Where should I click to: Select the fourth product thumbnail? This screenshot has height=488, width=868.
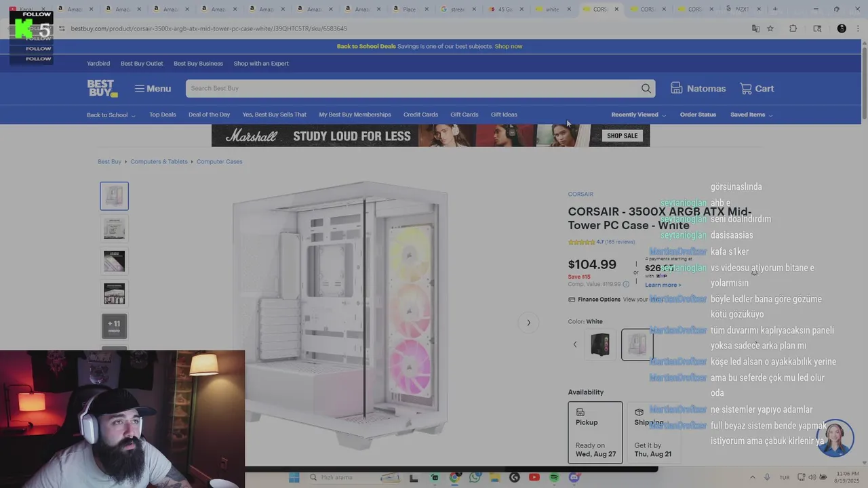tap(114, 293)
